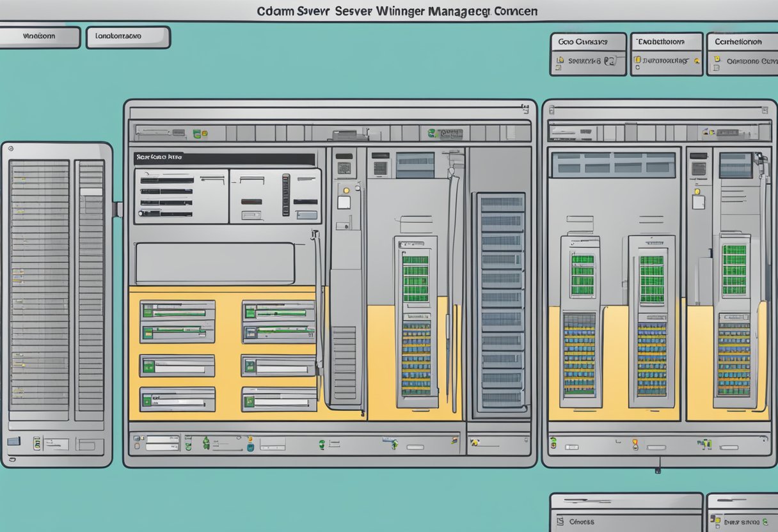Click the yellow-topped icon in left window status bar
Image resolution: width=778 pixels, height=532 pixels.
pos(250,441)
